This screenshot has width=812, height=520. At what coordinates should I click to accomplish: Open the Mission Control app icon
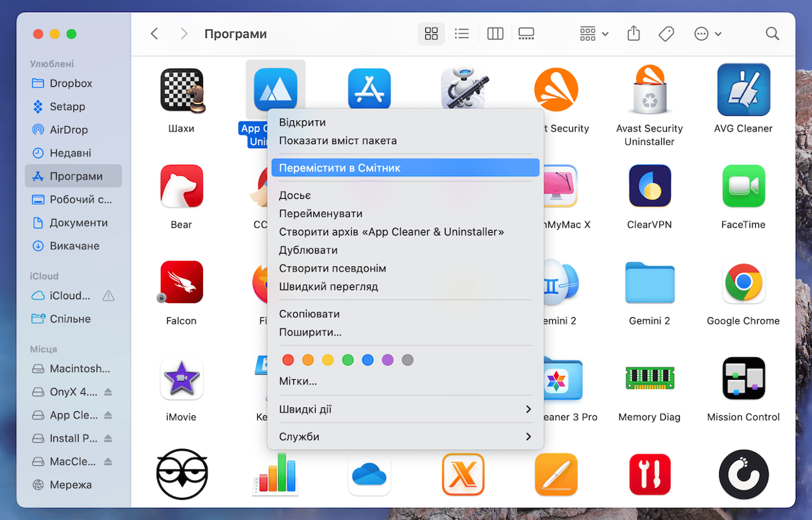(743, 378)
